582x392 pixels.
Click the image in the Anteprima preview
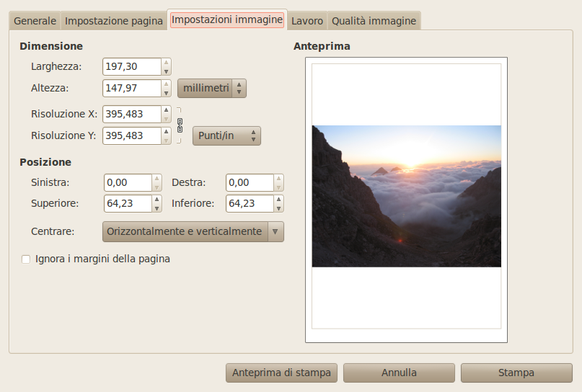pyautogui.click(x=406, y=196)
